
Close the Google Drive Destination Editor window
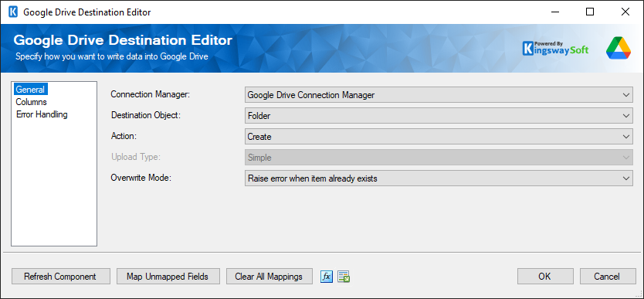[x=625, y=12]
